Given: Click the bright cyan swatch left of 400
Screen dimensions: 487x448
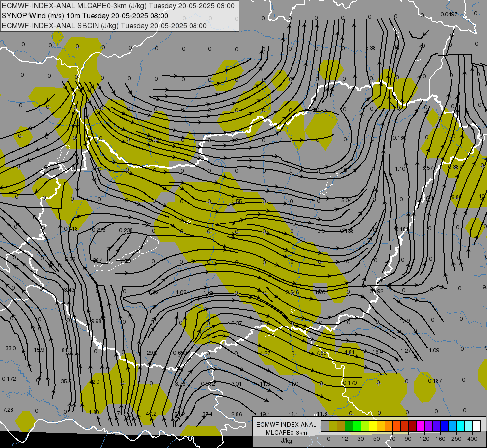Looking at the screenshot, I should pyautogui.click(x=460, y=426).
